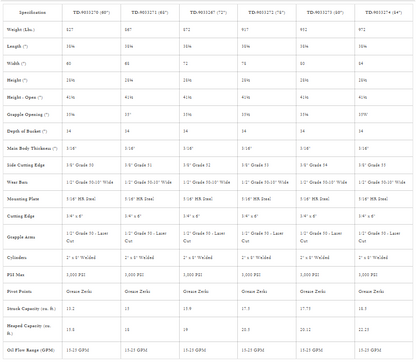This screenshot has height=362, width=416.
Task: Click the PSI Max row label
Action: [16, 275]
